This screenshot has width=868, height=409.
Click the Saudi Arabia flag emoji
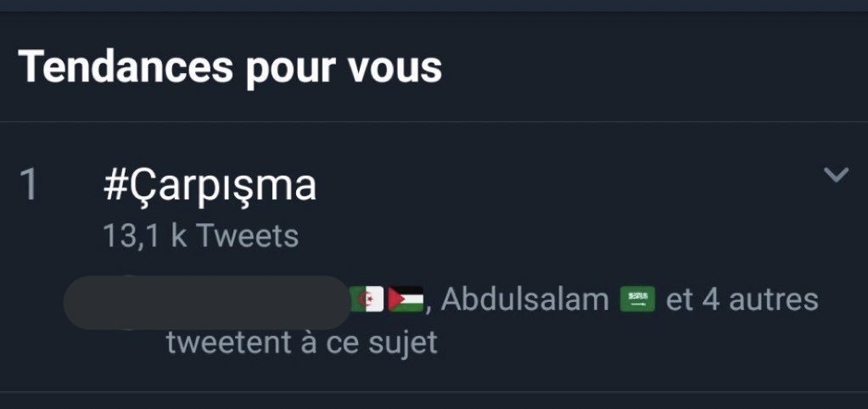pos(638,300)
